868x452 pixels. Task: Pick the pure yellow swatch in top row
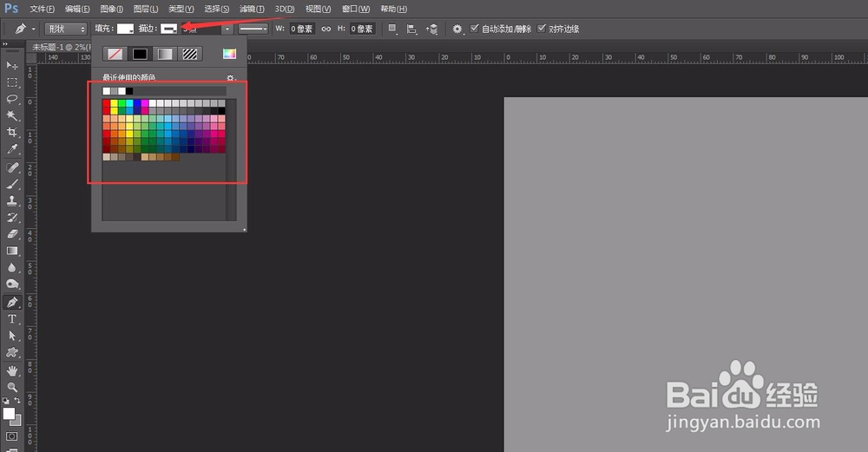(114, 103)
